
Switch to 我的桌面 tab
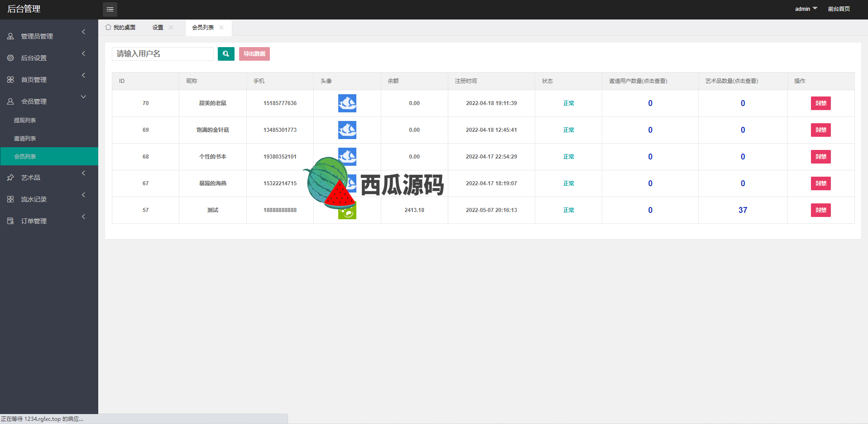(120, 28)
